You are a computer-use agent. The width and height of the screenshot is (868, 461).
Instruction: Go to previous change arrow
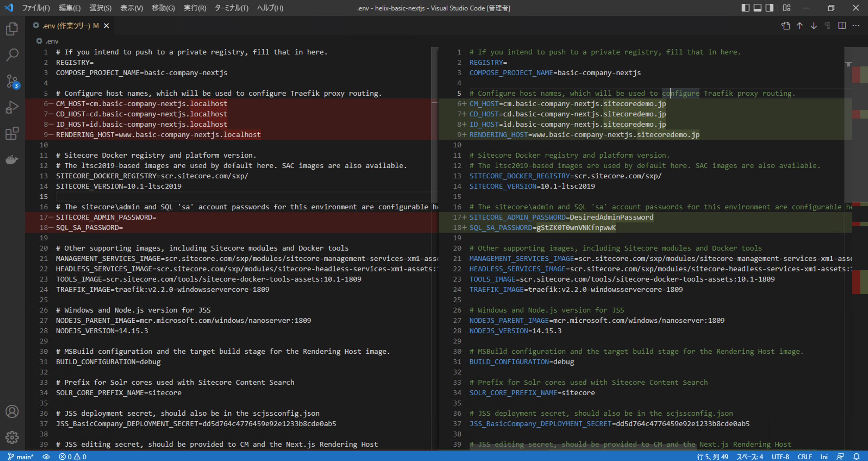tap(800, 26)
